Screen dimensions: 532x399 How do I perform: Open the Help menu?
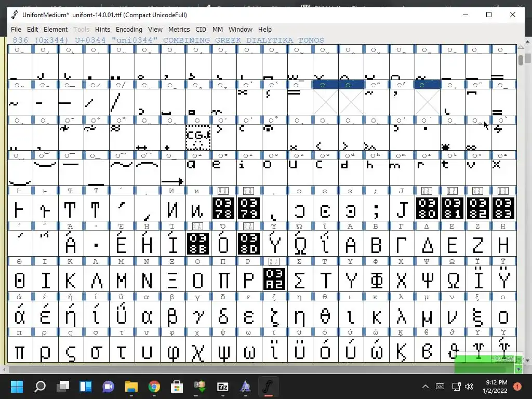pos(264,30)
